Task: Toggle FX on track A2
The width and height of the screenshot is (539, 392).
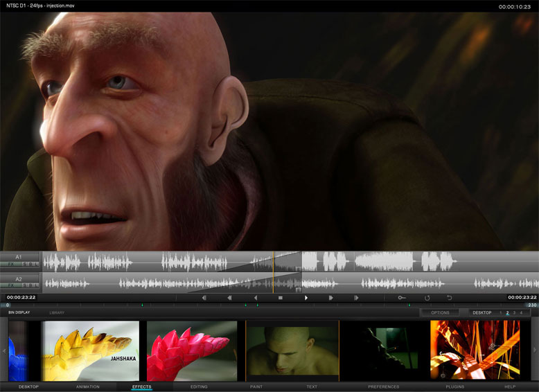Action: (x=11, y=285)
